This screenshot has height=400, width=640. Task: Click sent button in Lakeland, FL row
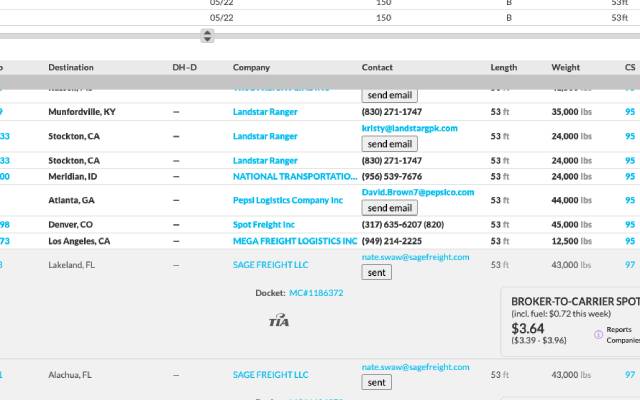[x=376, y=272]
